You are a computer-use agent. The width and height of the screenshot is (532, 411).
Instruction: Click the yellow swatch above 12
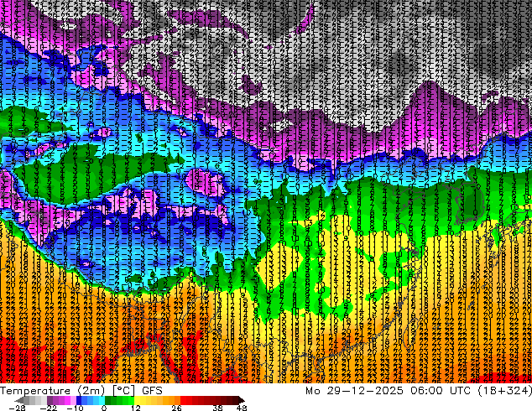coord(137,400)
